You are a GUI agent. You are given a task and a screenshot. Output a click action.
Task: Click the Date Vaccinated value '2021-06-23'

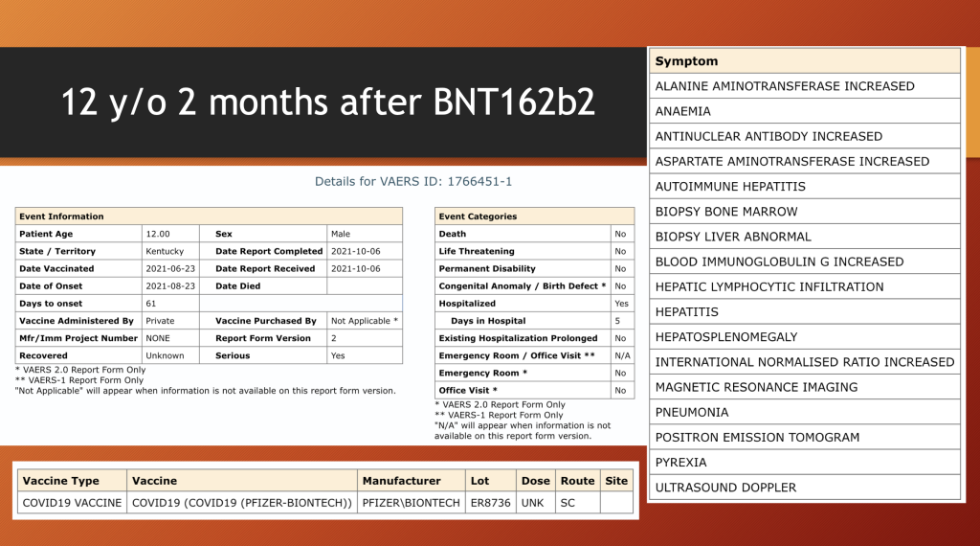pyautogui.click(x=168, y=268)
